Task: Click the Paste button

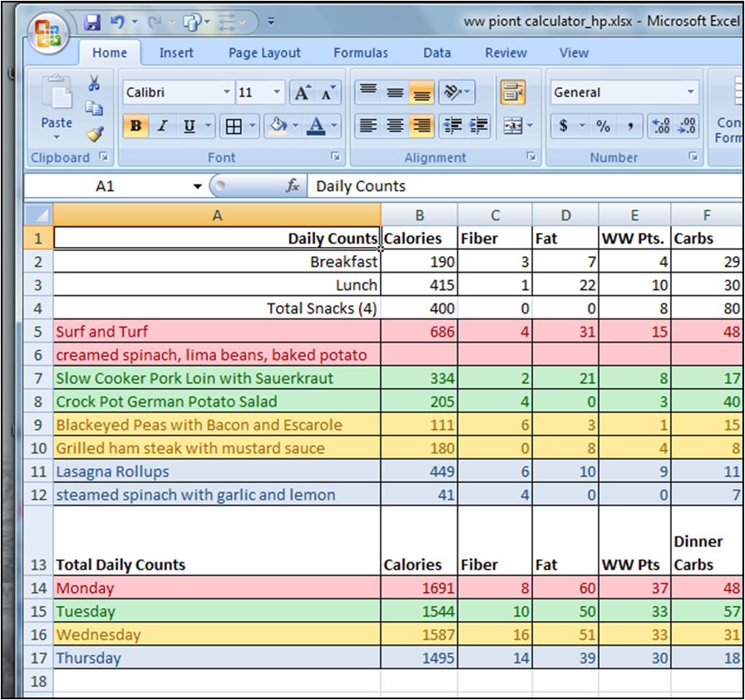Action: coord(57,108)
